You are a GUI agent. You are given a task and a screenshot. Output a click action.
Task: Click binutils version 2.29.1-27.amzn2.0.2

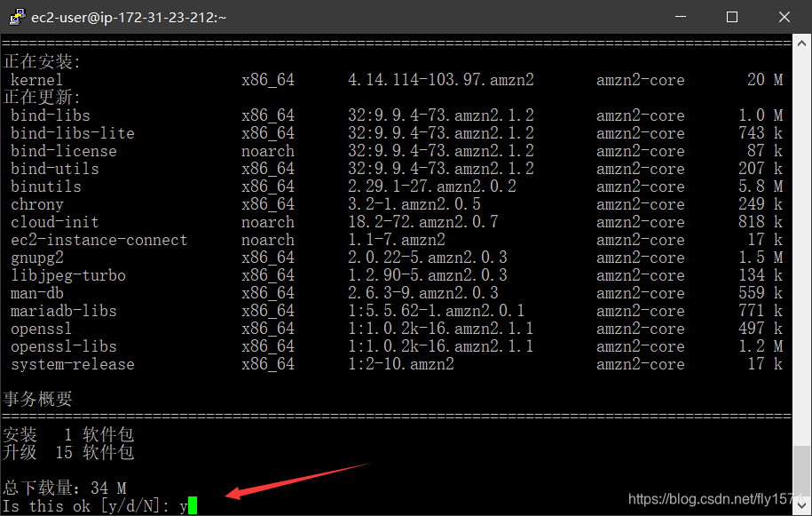point(432,187)
